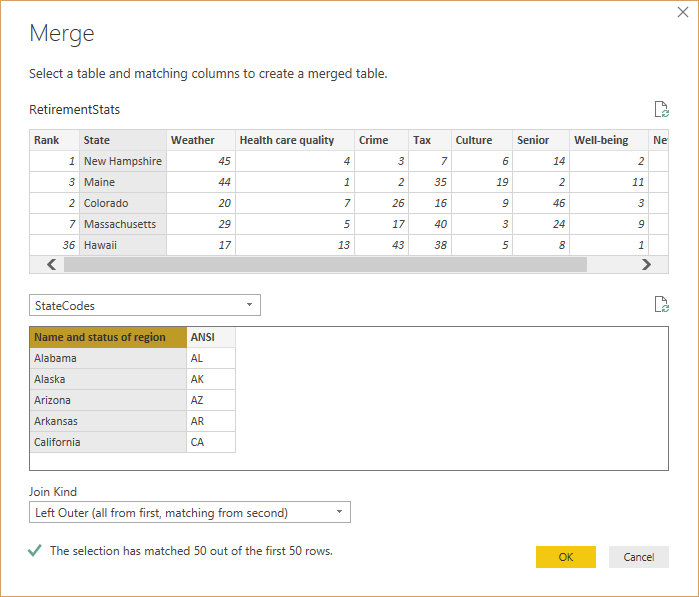Image resolution: width=699 pixels, height=597 pixels.
Task: Select the Well-being column header
Action: point(609,140)
